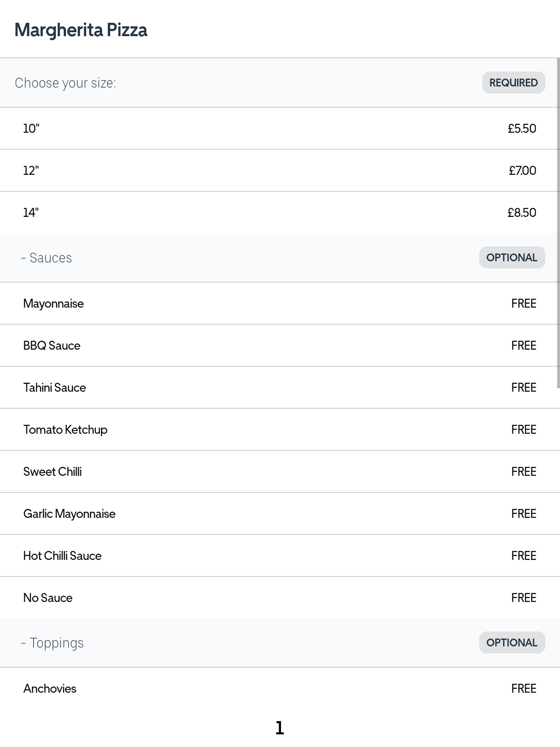
Task: Click the quantity number 1
Action: 280,728
